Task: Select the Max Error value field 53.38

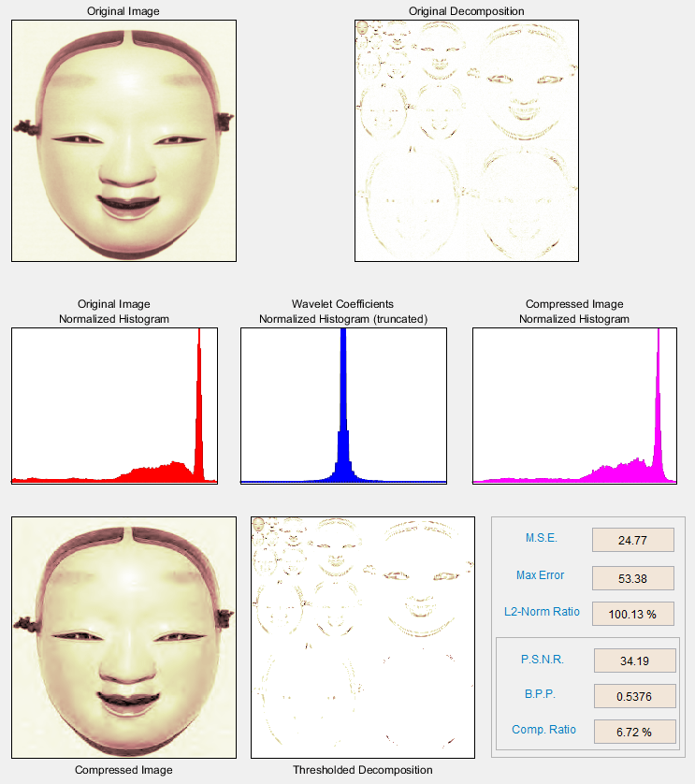Action: 633,578
